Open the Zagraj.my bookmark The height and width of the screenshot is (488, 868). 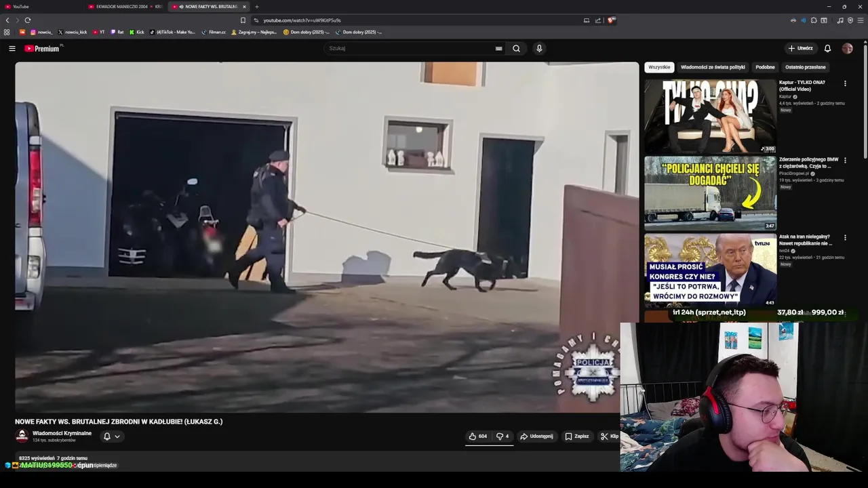tap(254, 32)
